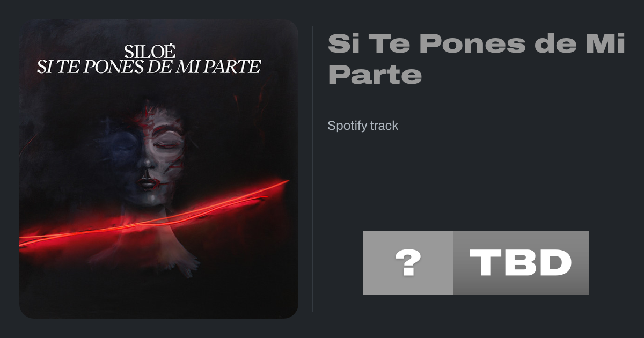This screenshot has width=644, height=338.
Task: Click the vertical divider beside the cover
Action: [313, 168]
